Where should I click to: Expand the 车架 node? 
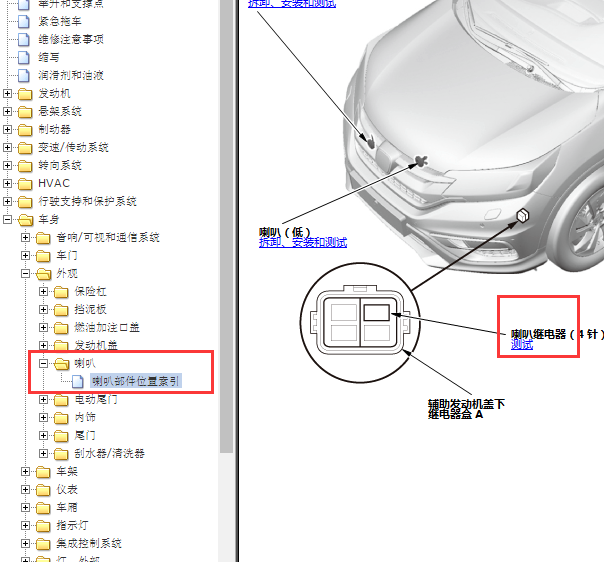click(25, 471)
